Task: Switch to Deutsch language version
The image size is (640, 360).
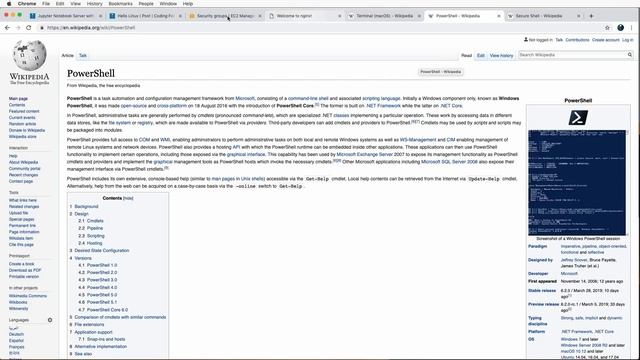Action: click(x=16, y=334)
